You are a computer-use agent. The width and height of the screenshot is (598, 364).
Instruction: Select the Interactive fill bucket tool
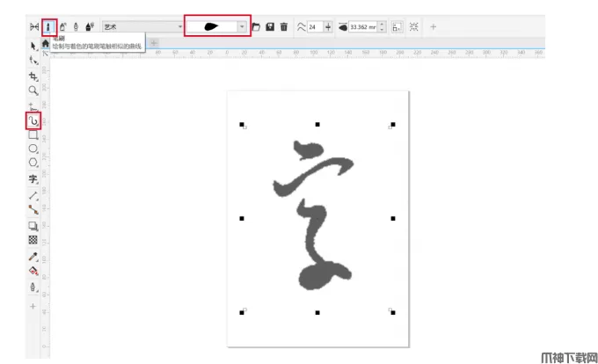tap(33, 271)
